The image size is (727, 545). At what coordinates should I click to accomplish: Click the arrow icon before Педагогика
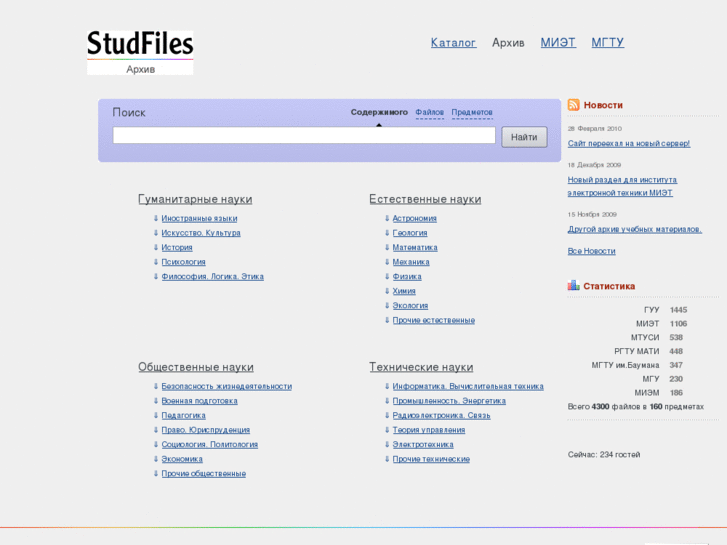(x=156, y=415)
